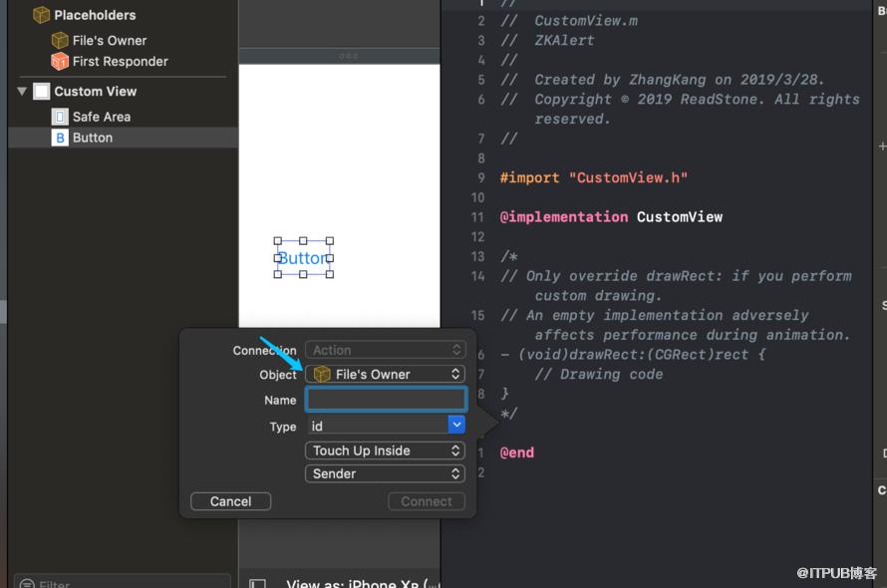This screenshot has height=588, width=887.
Task: Click the '@end' code line
Action: [517, 452]
